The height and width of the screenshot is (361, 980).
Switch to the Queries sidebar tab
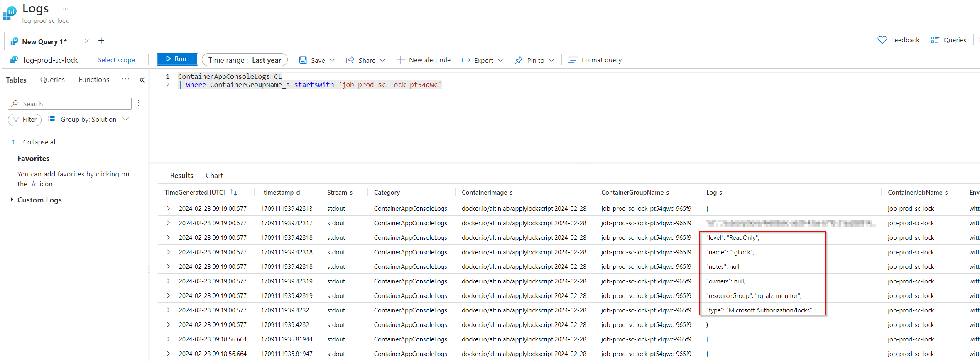[x=52, y=80]
